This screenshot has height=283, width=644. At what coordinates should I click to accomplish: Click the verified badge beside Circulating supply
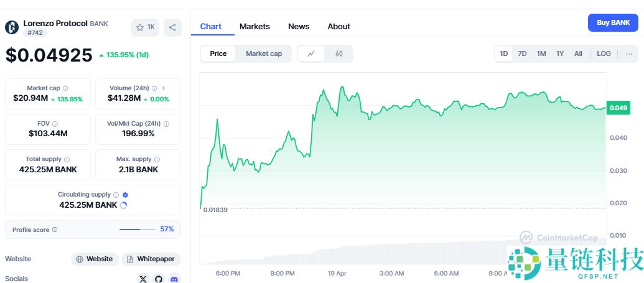coord(126,195)
